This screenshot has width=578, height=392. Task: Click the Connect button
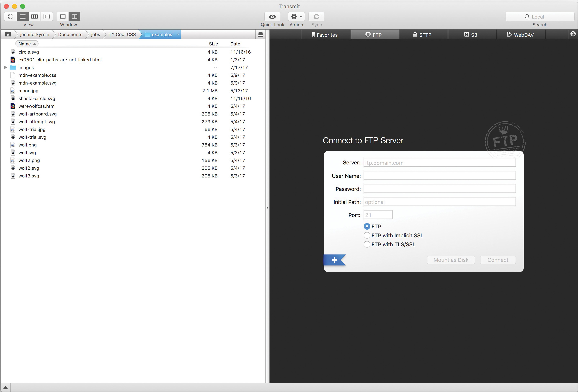coord(497,260)
